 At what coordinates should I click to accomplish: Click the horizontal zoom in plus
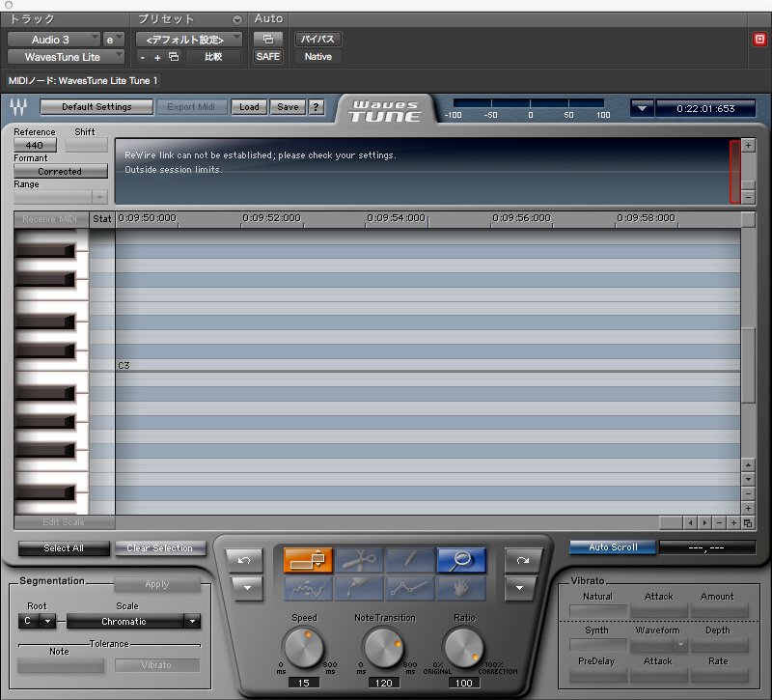(733, 522)
